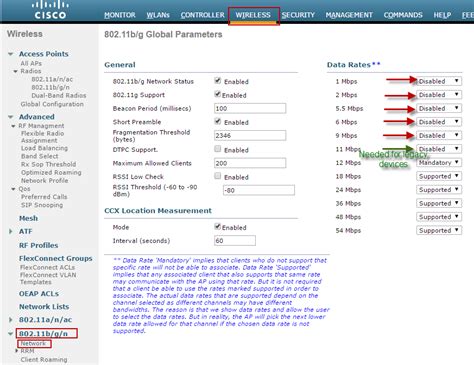Screen dimensions: 474x365
Task: Enable DTPC Support checkbox
Action: pos(218,149)
